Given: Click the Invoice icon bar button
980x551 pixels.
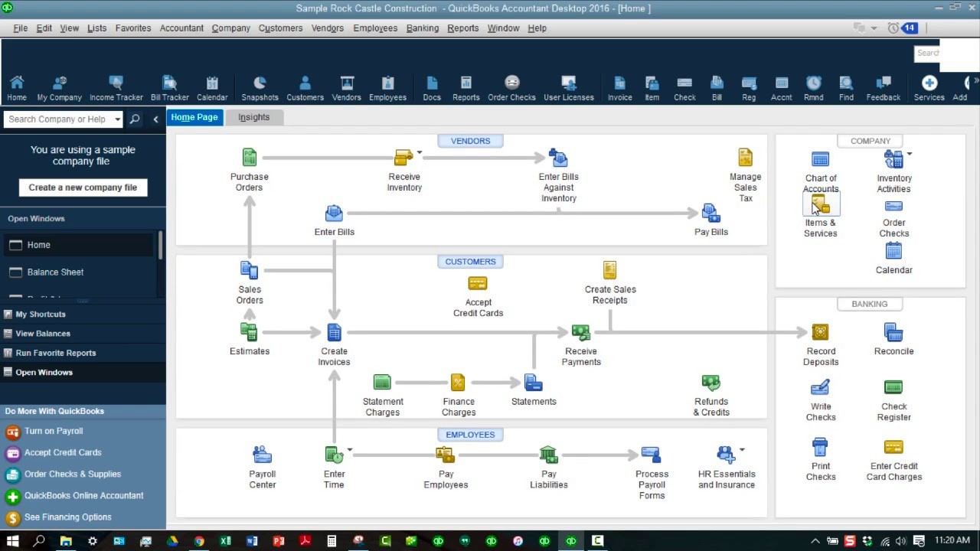Looking at the screenshot, I should (619, 89).
